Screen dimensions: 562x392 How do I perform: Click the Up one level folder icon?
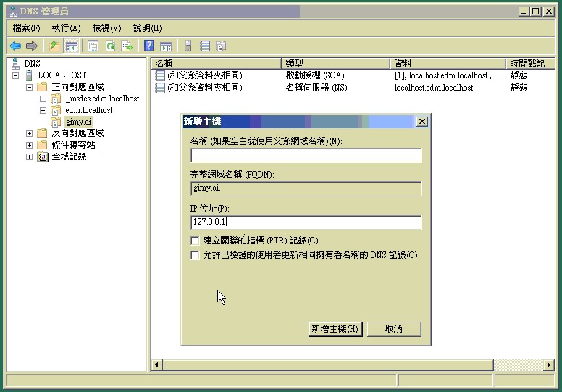[54, 46]
